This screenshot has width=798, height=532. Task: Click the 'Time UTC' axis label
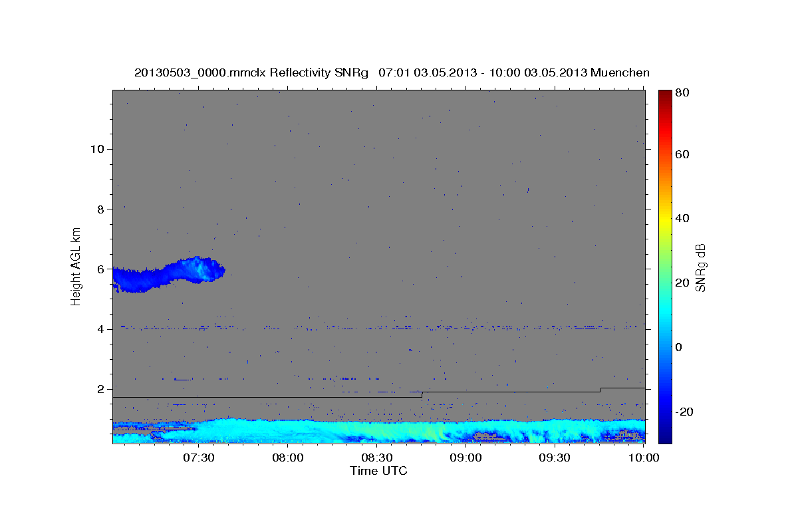pos(378,471)
